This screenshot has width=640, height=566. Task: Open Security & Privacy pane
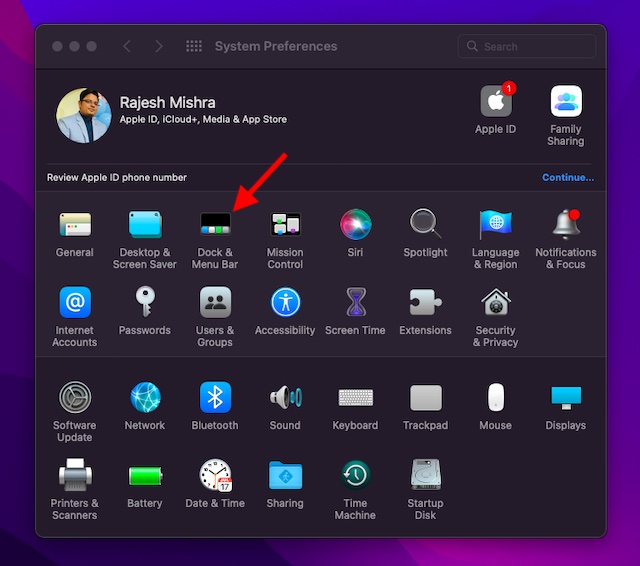(x=496, y=302)
